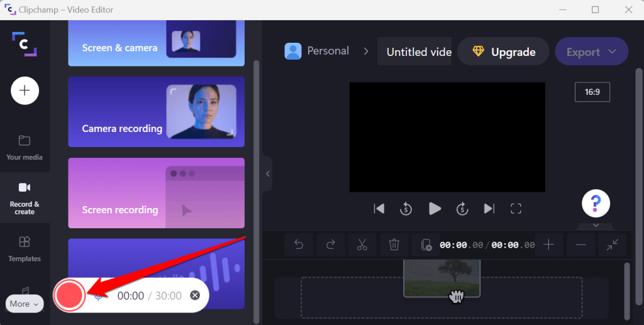
Task: Click the duplicate clip icon
Action: (x=426, y=245)
